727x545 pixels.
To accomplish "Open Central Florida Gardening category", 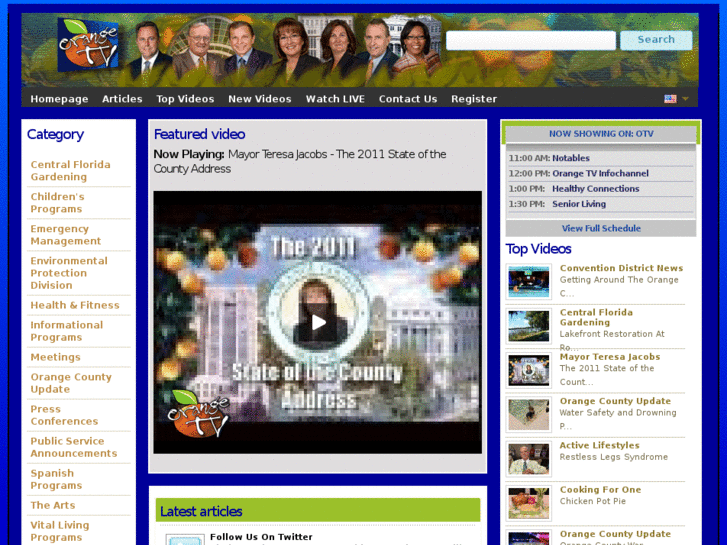I will [x=70, y=171].
